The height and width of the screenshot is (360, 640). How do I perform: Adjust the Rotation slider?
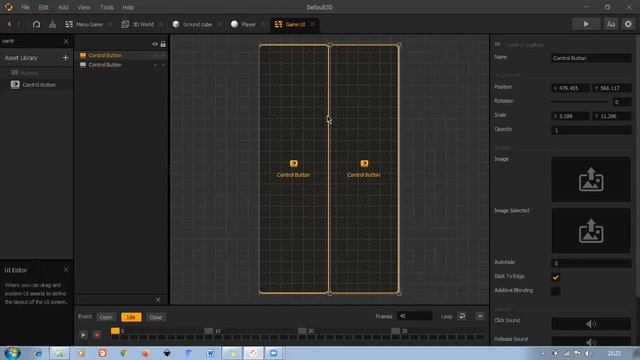579,102
